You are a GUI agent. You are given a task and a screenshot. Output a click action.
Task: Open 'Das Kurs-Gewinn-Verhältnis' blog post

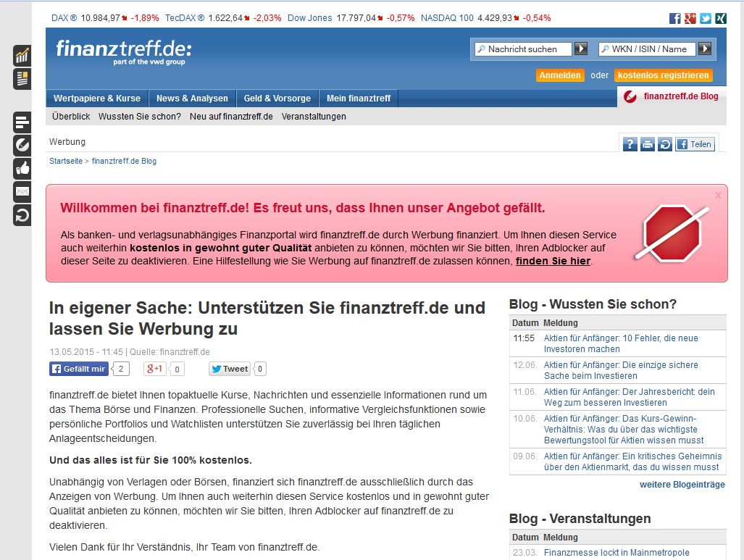624,430
